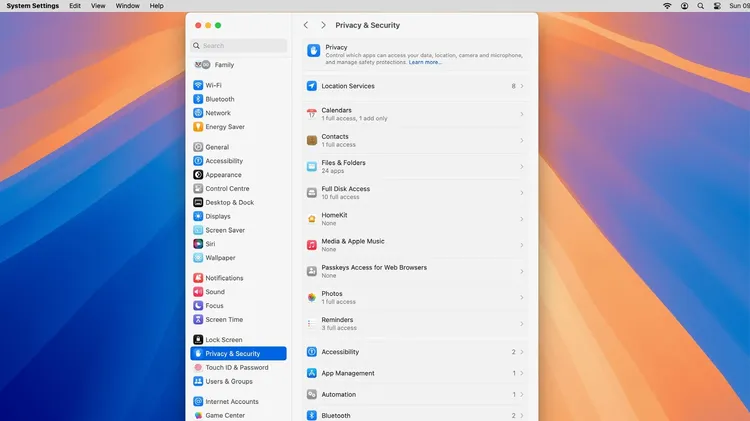Open Control Centre icon

(x=198, y=188)
